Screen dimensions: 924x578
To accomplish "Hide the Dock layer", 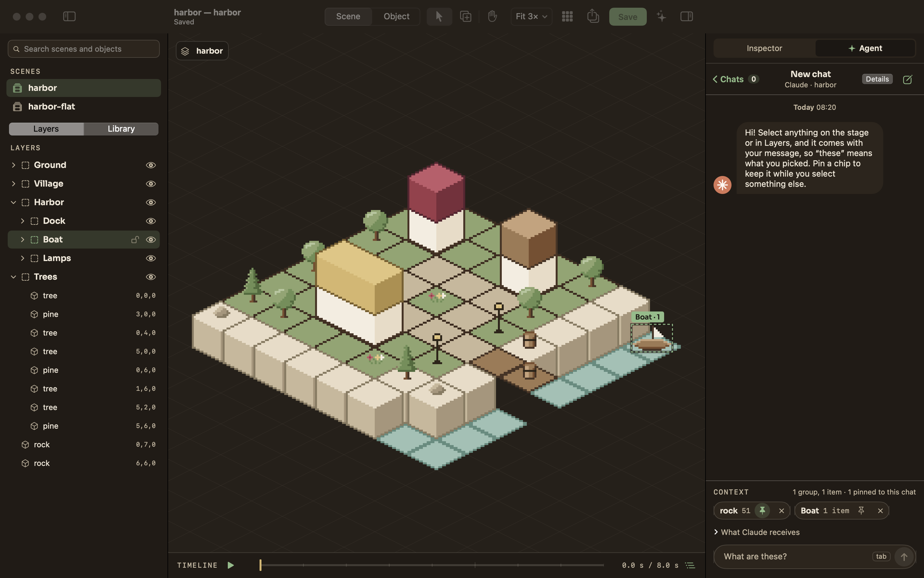I will click(151, 221).
